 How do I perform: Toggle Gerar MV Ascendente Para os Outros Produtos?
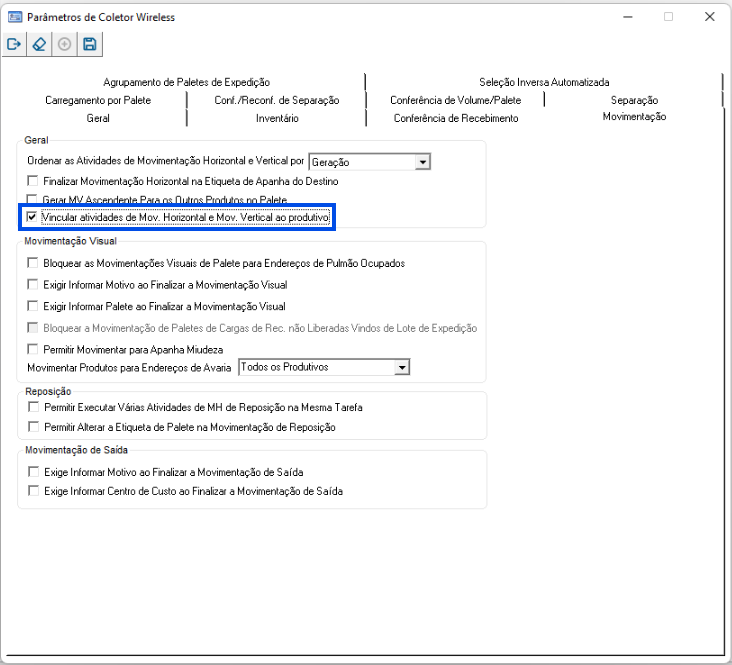tap(31, 199)
